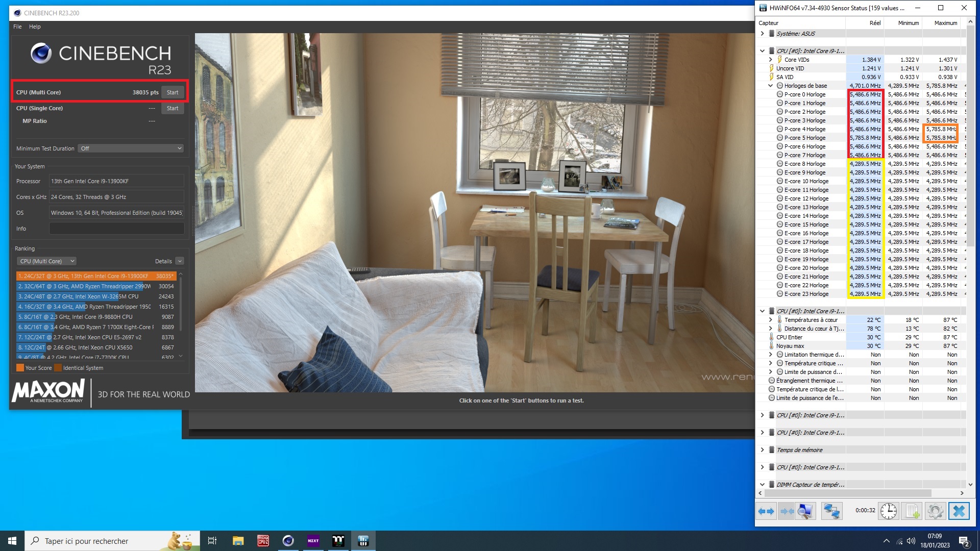This screenshot has height=551, width=980.
Task: Select E-core 12 Horloge row
Action: [861, 198]
